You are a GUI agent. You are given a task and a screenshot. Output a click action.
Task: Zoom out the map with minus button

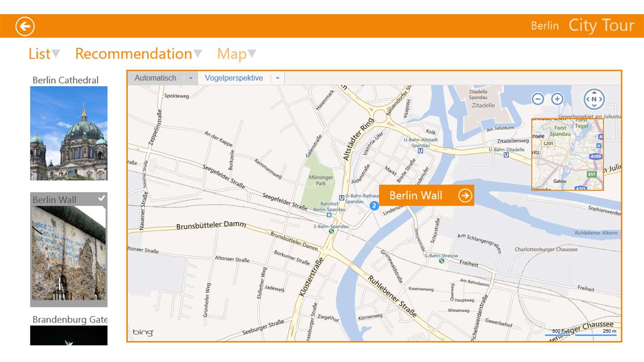click(x=538, y=99)
